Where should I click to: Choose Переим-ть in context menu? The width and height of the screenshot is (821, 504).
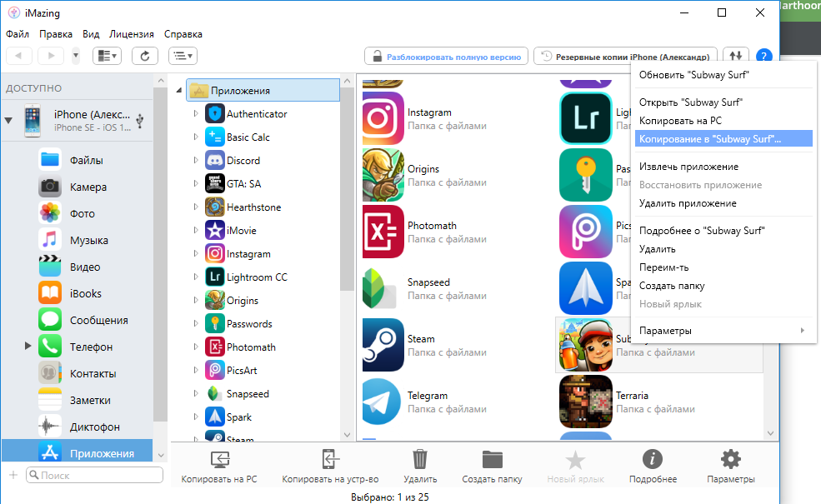point(723,267)
